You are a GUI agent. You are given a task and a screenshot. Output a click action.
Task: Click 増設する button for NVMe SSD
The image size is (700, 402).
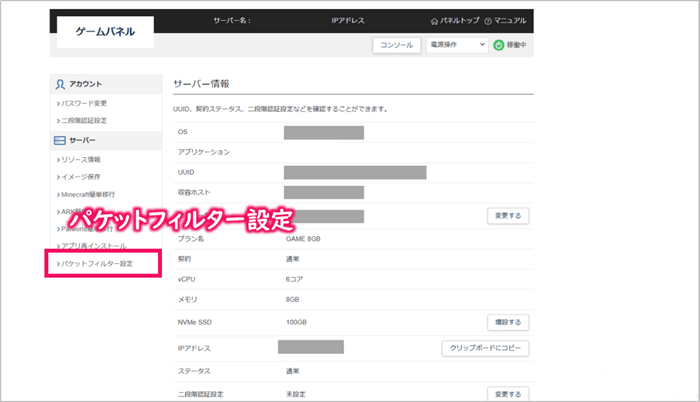(x=508, y=322)
